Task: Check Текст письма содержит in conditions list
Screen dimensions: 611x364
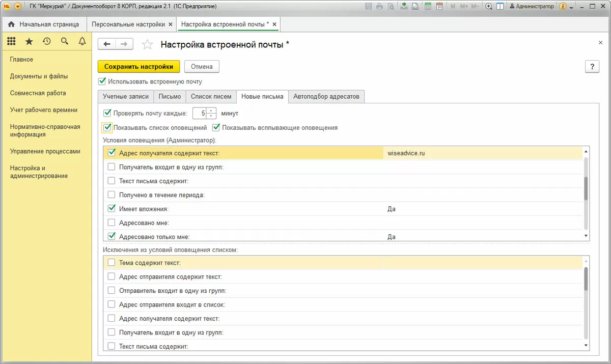Action: click(x=112, y=181)
